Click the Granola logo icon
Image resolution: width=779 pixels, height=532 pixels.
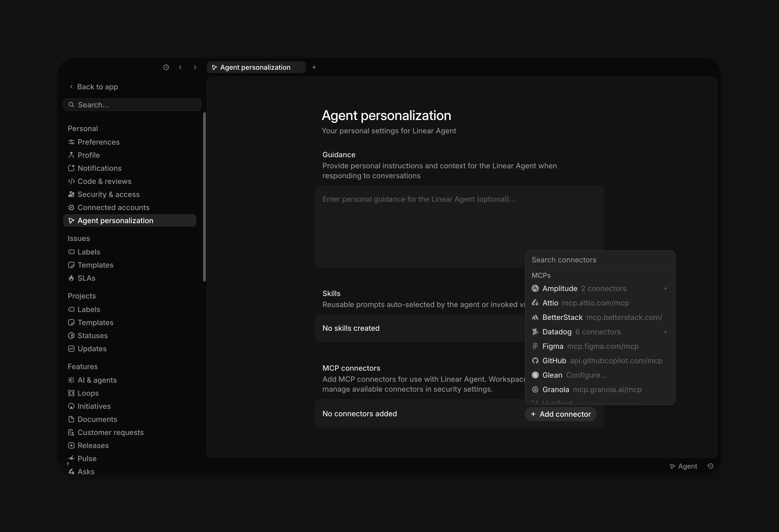tap(535, 389)
